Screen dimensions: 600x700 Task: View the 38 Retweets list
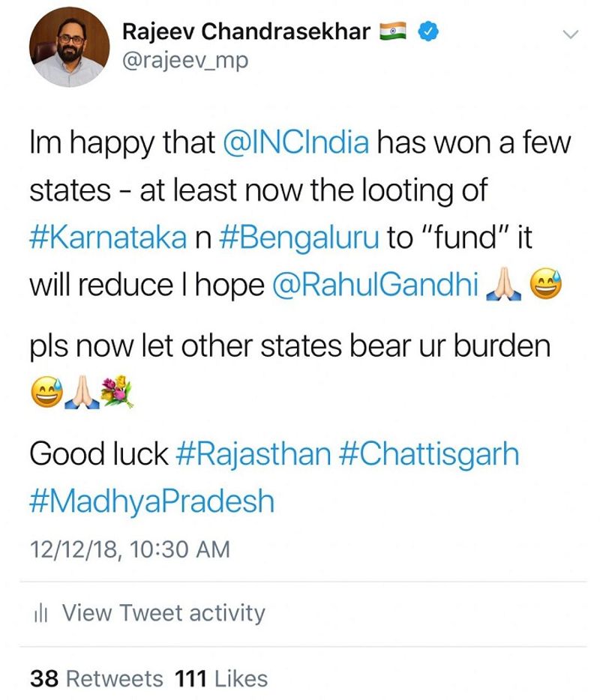[96, 679]
